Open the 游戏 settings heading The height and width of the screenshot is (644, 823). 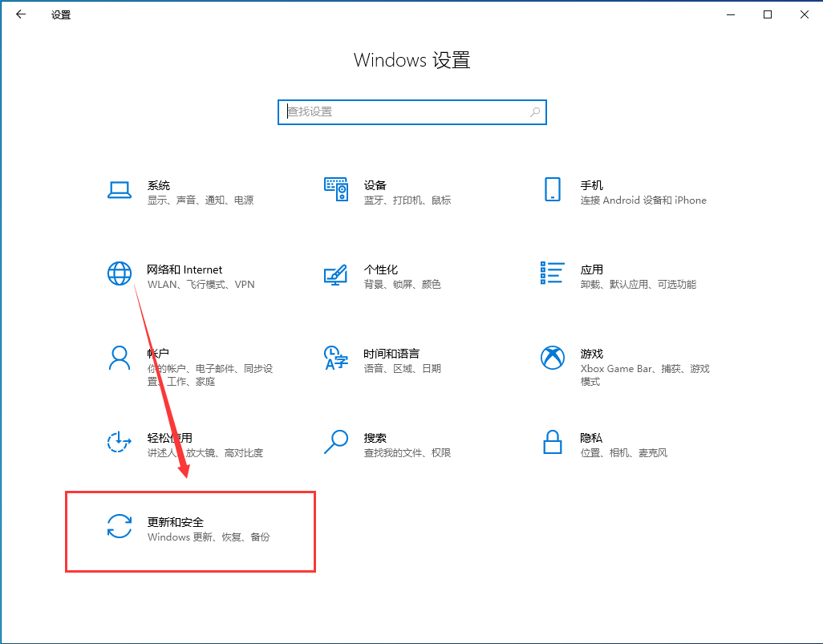pyautogui.click(x=591, y=354)
